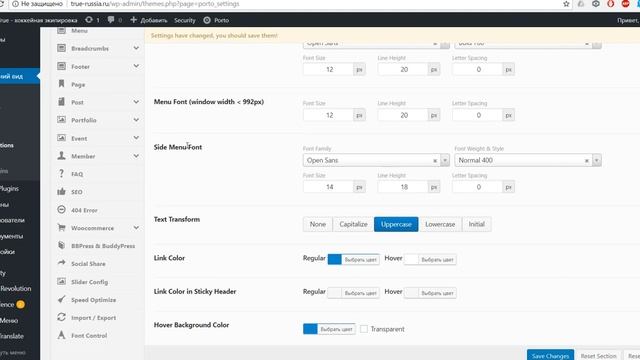Click the plus icon next to Добавить
Viewport: 640px width, 360px height.
pos(133,20)
